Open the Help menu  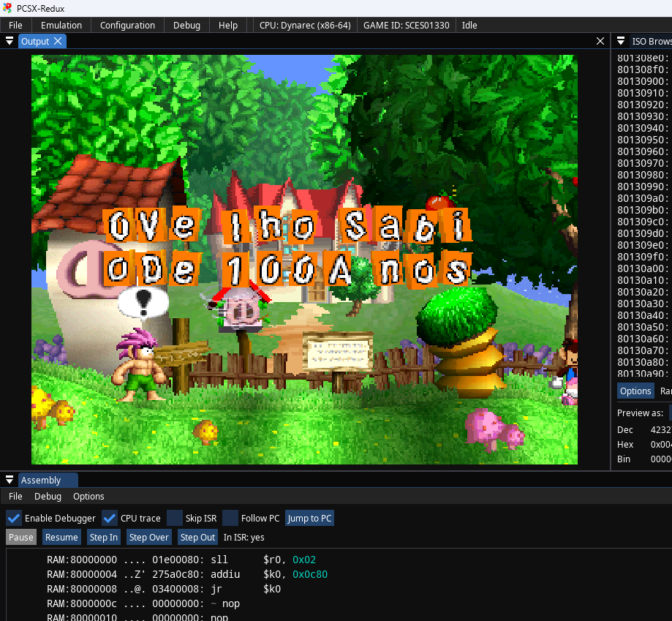[x=228, y=26]
